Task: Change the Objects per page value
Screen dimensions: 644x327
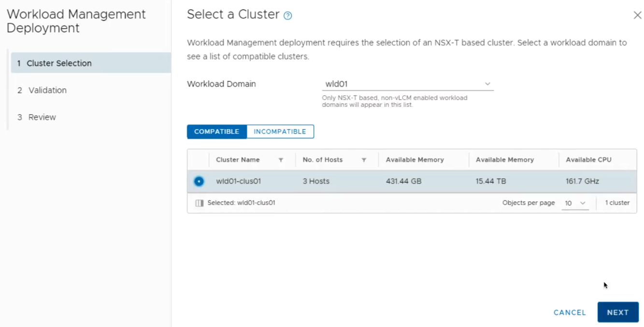Action: tap(575, 203)
